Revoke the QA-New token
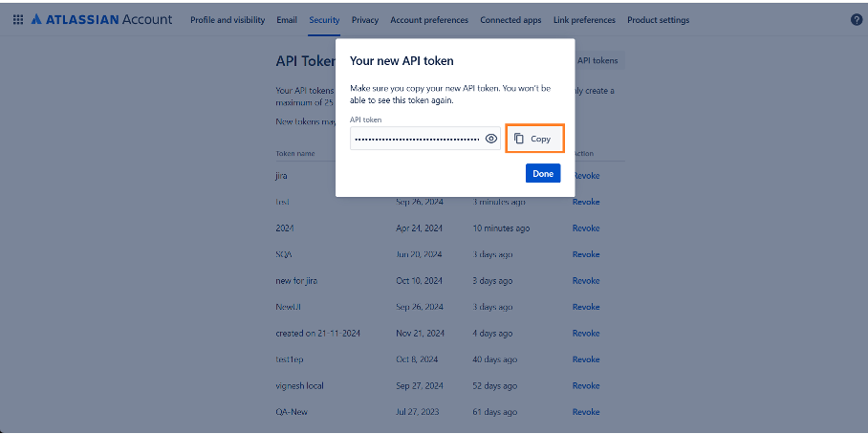Viewport: 868px width, 434px height. click(x=586, y=412)
